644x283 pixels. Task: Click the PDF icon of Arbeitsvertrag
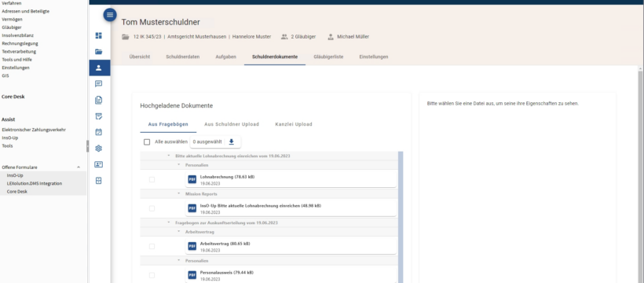192,246
